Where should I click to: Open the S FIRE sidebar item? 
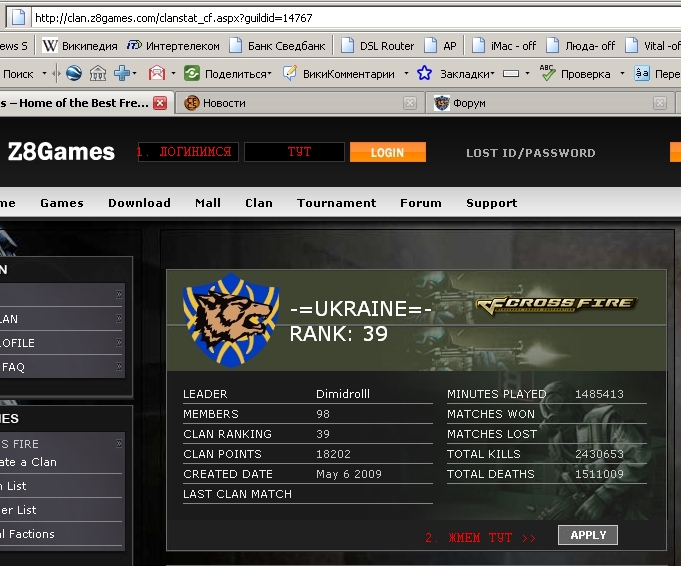(61, 444)
